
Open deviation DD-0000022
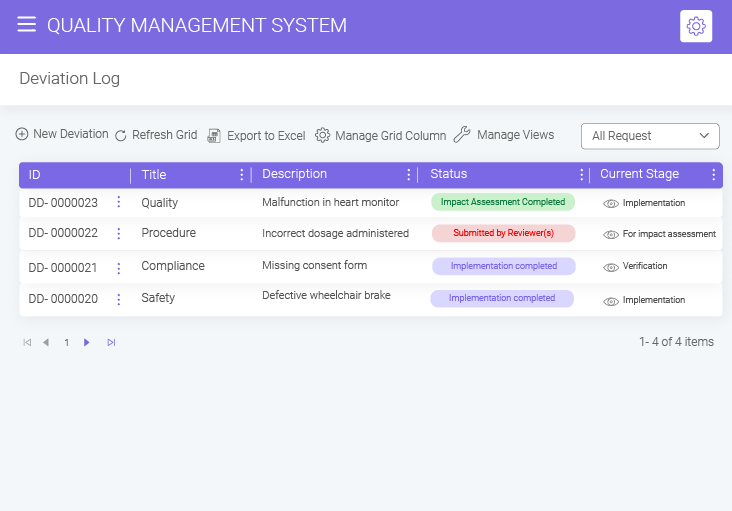click(x=63, y=233)
